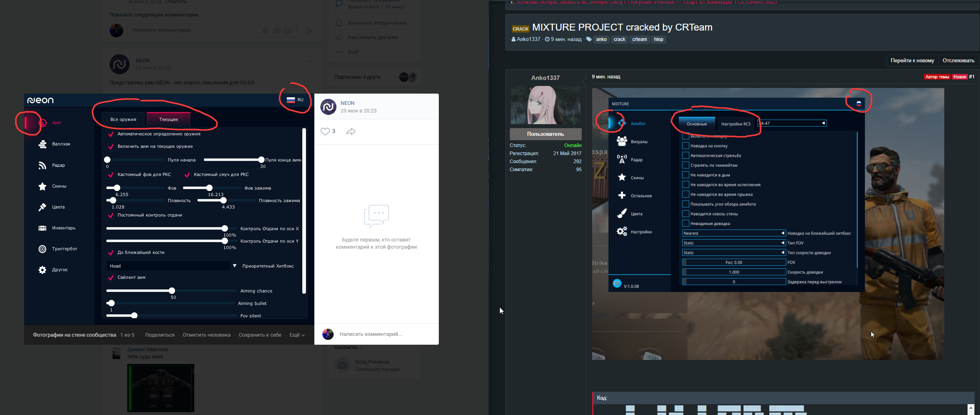Click Сохранить к себе link
This screenshot has height=415, width=980.
tap(260, 335)
